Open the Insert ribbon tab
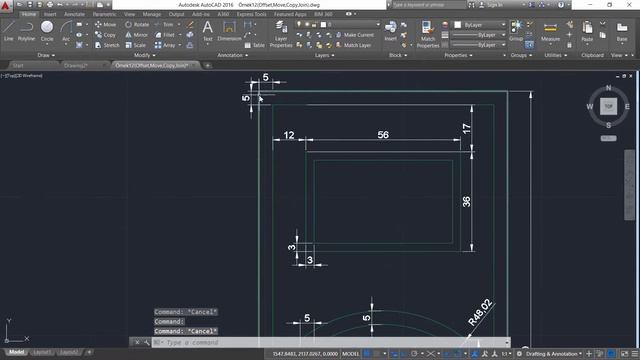Viewport: 640px width, 360px height. pyautogui.click(x=50, y=14)
